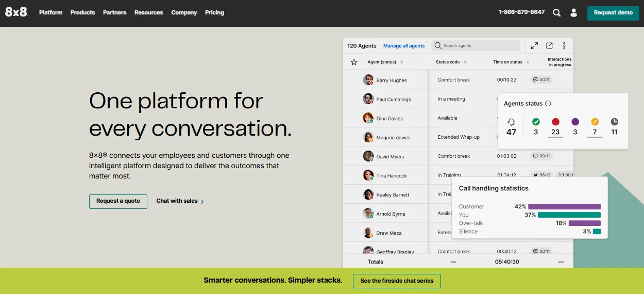This screenshot has width=644, height=294.
Task: Click the teal You 37% bar
Action: tap(569, 215)
